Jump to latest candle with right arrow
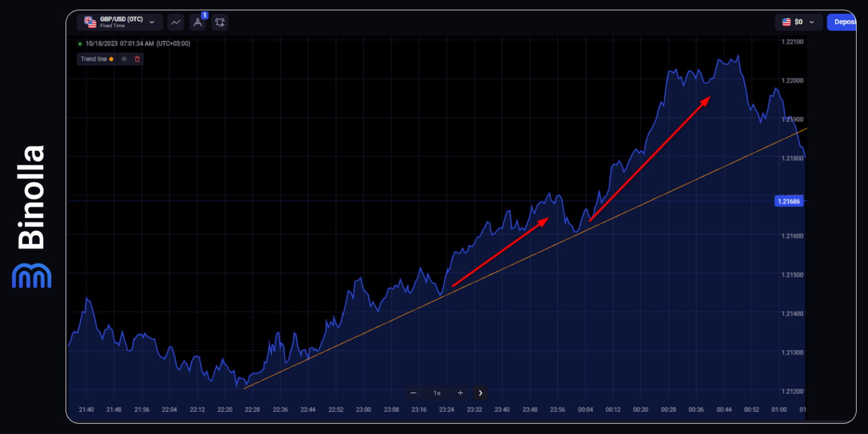Image resolution: width=868 pixels, height=434 pixels. click(x=480, y=393)
